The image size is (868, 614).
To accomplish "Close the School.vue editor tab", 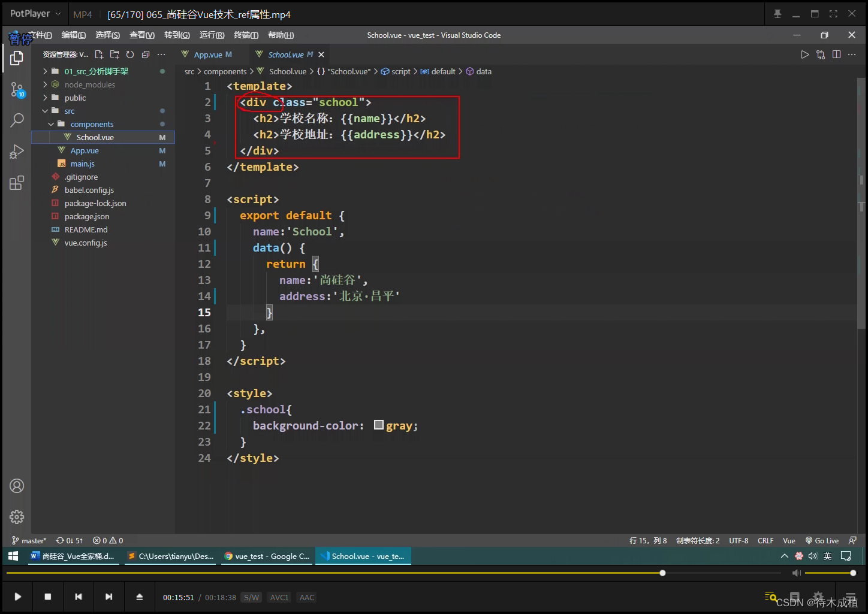I will pyautogui.click(x=321, y=55).
